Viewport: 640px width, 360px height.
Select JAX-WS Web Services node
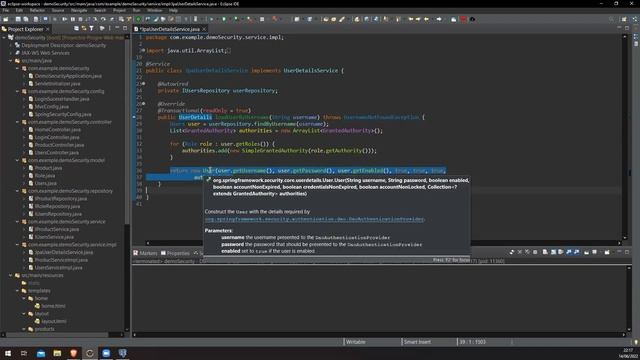pyautogui.click(x=45, y=53)
